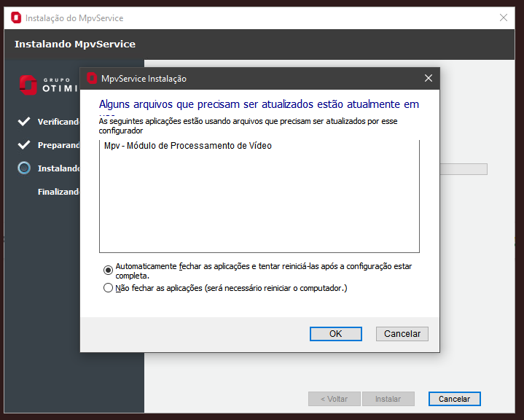This screenshot has width=524, height=420.
Task: Click the checkmark next to Preparando step
Action: (x=24, y=145)
